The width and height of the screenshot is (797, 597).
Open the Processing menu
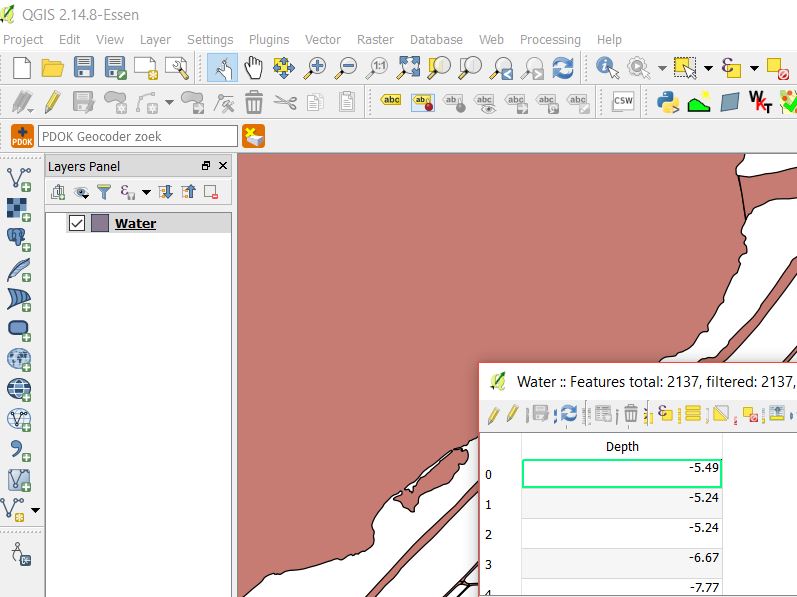[x=550, y=39]
